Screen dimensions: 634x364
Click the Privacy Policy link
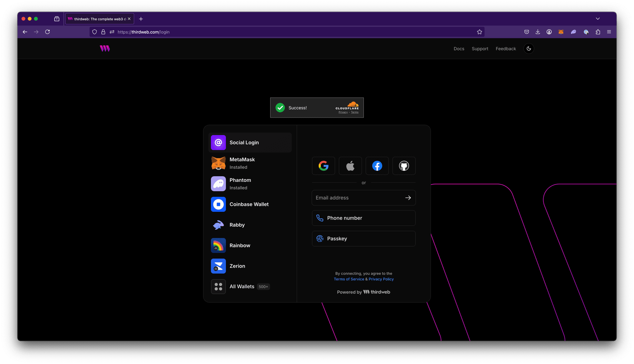pos(381,279)
